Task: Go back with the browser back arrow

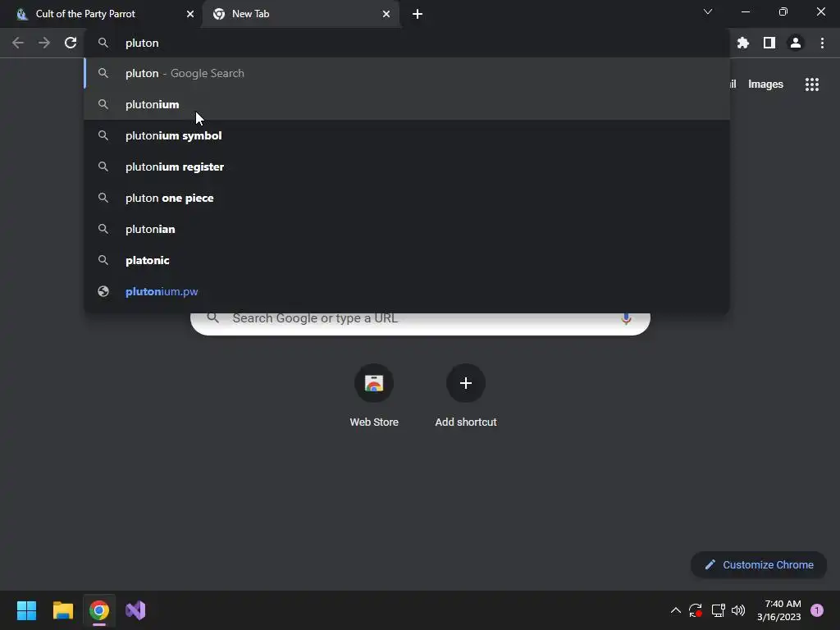Action: (18, 43)
